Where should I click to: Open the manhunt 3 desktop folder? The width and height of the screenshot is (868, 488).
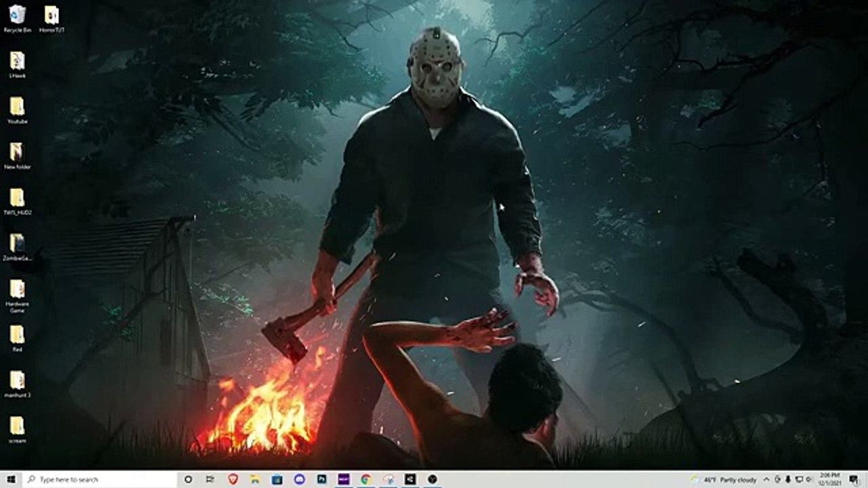coord(17,383)
